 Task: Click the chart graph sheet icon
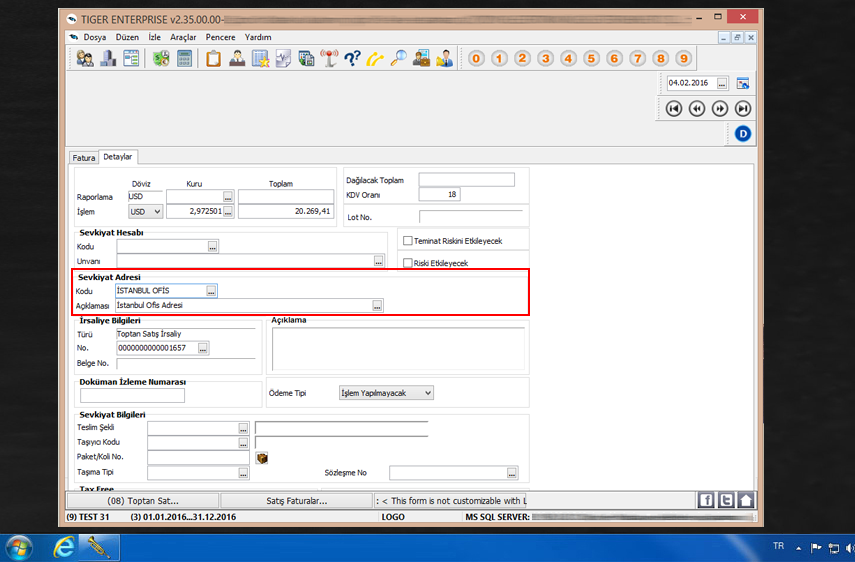tap(283, 58)
